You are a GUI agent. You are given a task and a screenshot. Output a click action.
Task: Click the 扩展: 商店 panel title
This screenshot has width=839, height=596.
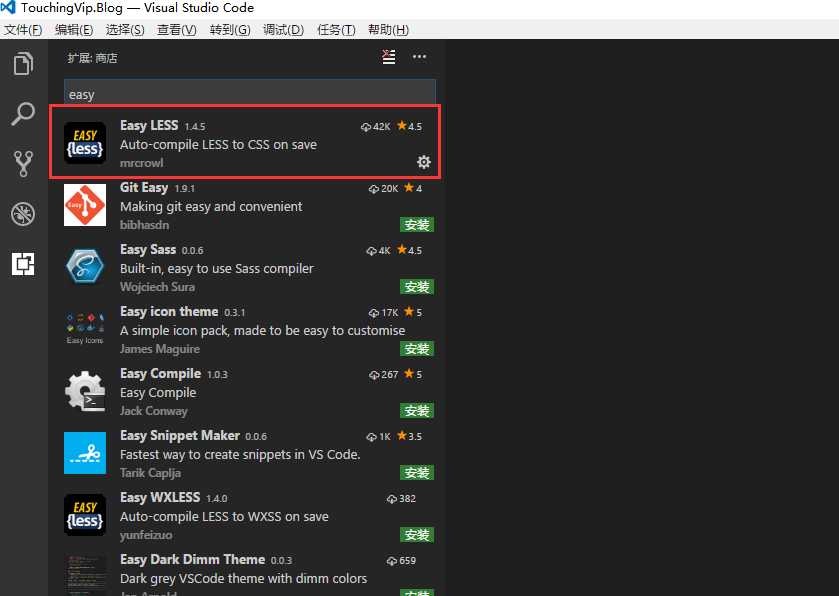93,58
